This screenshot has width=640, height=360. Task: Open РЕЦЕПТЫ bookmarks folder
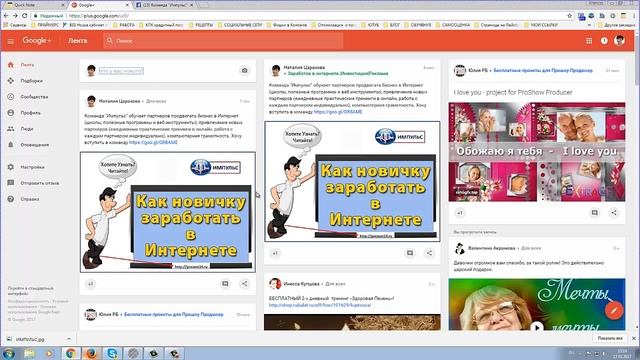pos(200,25)
